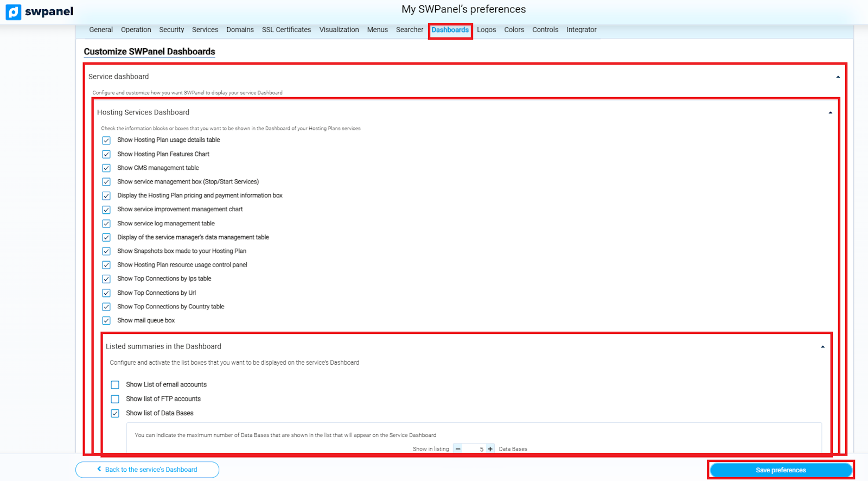The image size is (868, 481).
Task: Switch to the Colors tab
Action: (514, 30)
